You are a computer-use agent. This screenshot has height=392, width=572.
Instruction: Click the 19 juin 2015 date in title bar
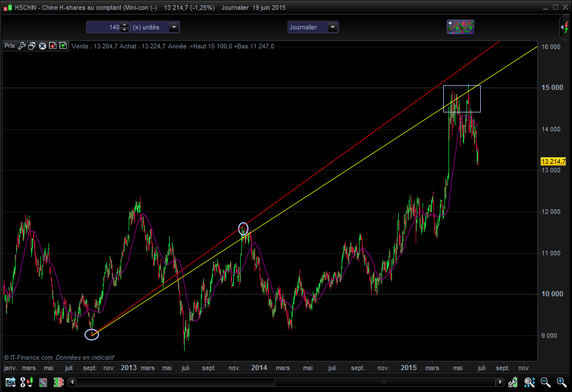point(269,7)
